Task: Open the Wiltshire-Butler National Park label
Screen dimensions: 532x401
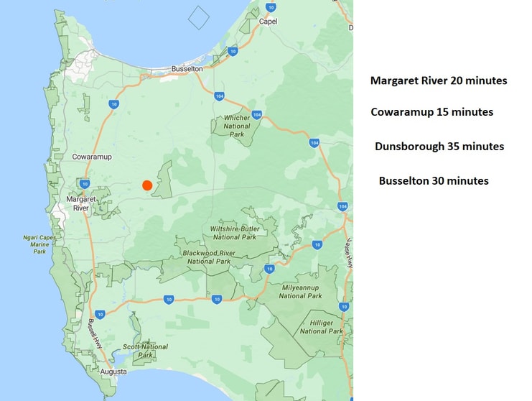Action: (235, 233)
